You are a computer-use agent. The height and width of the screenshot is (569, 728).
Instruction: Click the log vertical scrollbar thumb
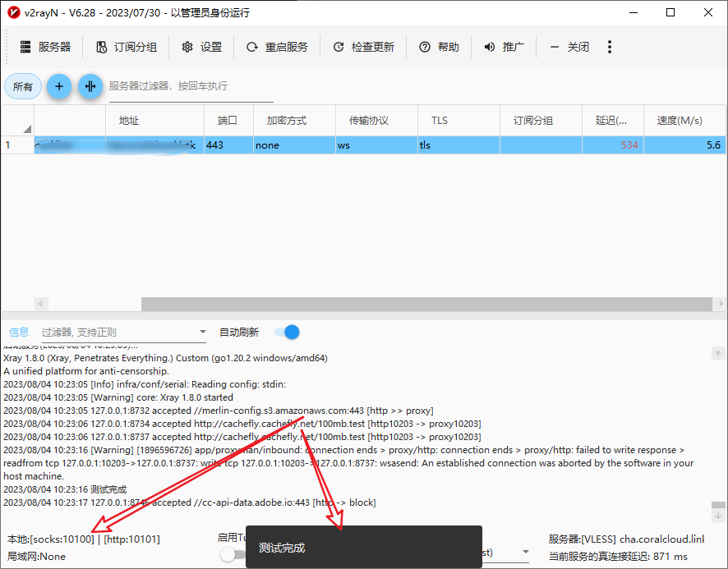(718, 505)
